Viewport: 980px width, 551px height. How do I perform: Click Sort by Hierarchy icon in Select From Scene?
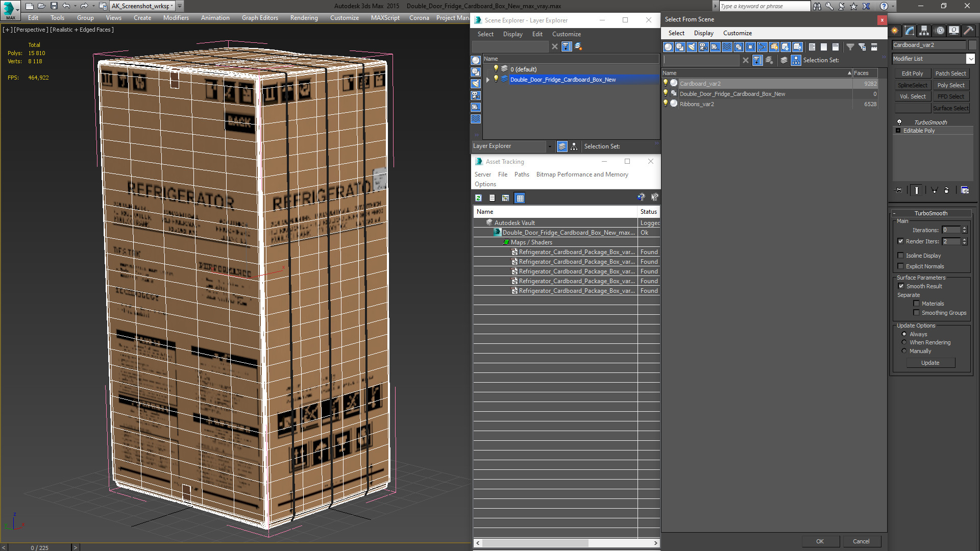click(796, 60)
